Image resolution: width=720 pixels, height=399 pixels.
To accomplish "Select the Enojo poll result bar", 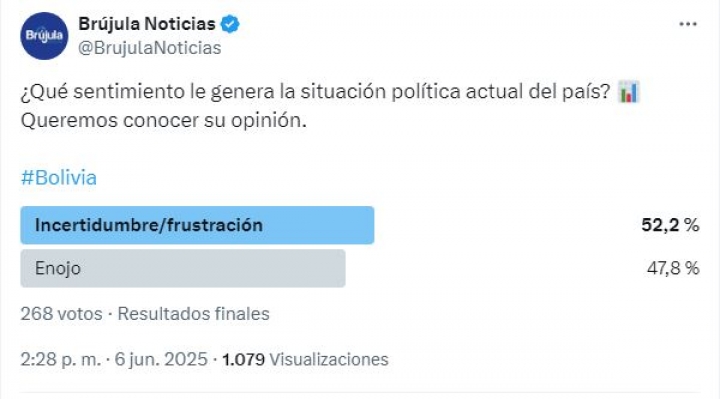I will (183, 268).
